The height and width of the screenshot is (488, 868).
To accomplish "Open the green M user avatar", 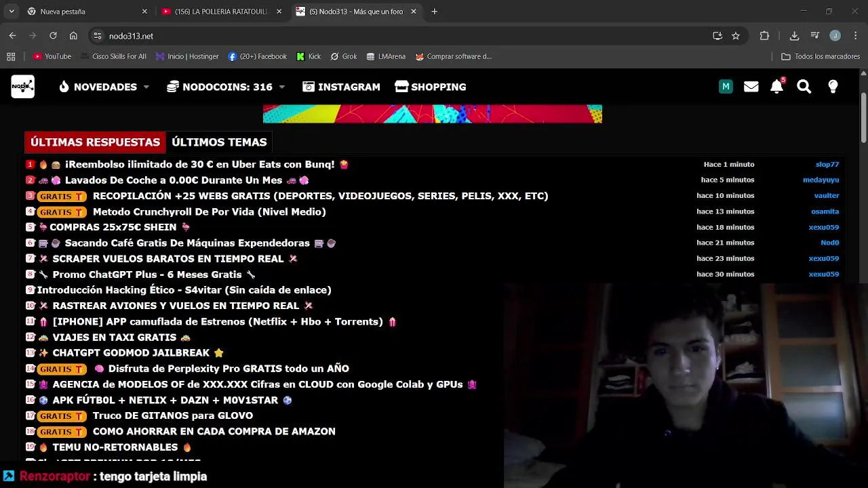I will pos(726,87).
